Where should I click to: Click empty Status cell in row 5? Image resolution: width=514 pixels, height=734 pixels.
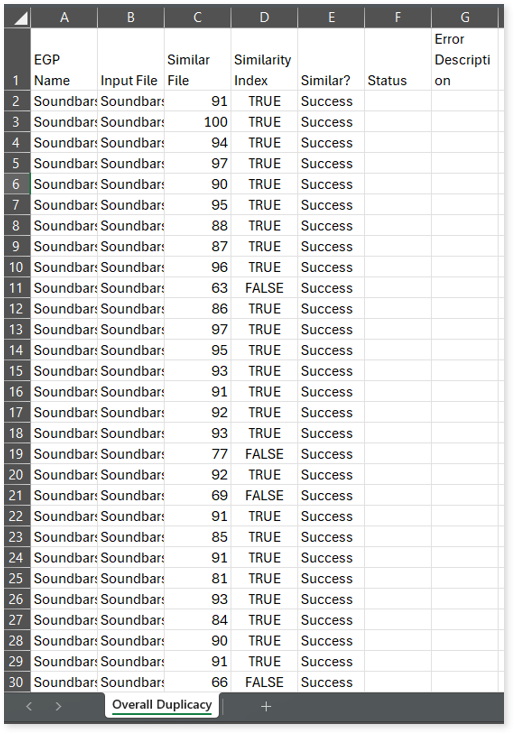pyautogui.click(x=398, y=163)
